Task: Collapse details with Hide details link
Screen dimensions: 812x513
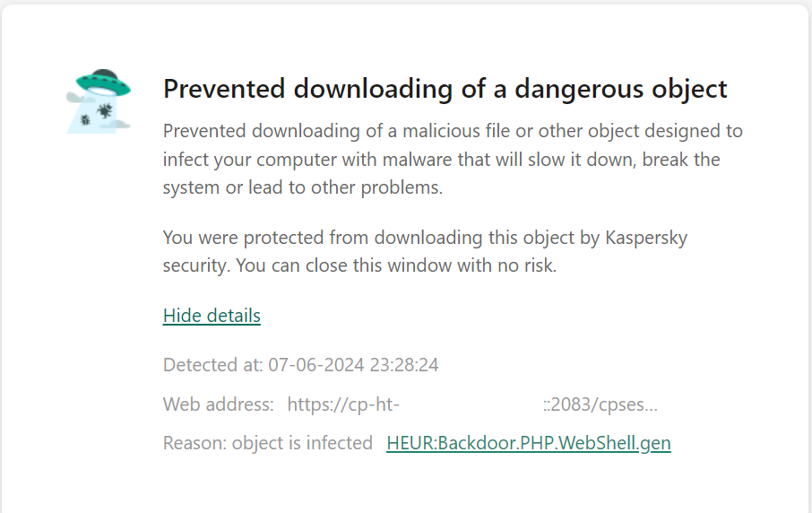Action: 212,316
